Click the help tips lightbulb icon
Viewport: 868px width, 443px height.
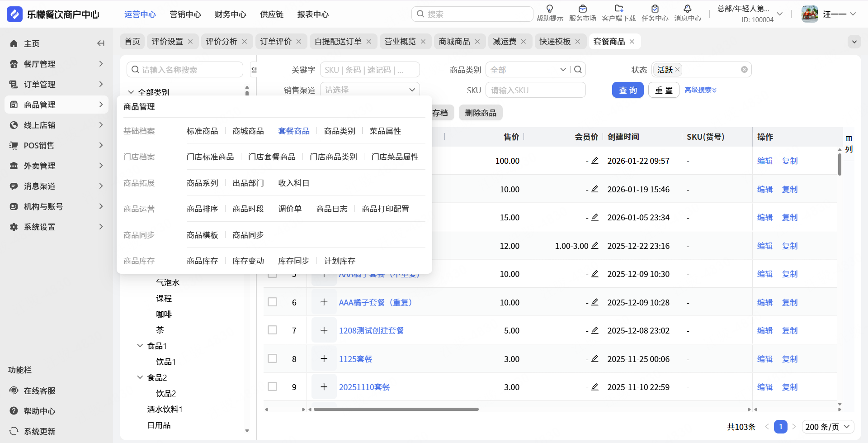click(550, 9)
